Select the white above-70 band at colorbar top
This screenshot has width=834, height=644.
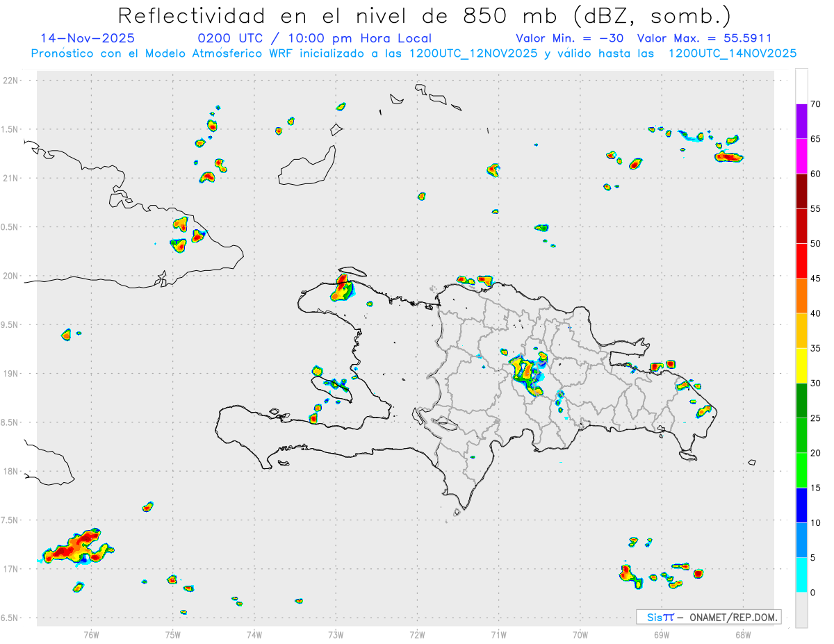click(801, 86)
